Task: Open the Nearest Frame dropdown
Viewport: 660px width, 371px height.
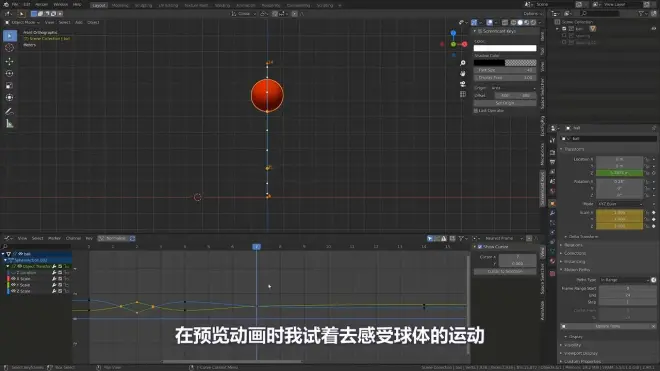Action: click(x=503, y=238)
